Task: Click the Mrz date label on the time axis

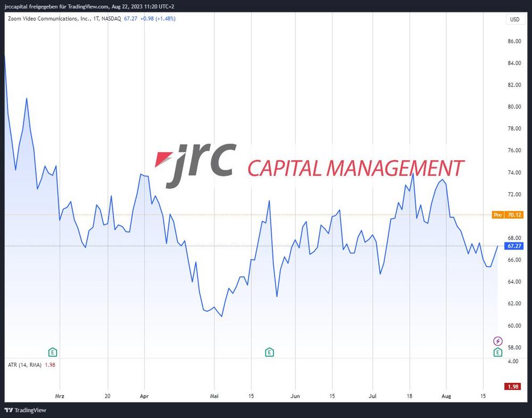Action: pyautogui.click(x=60, y=396)
